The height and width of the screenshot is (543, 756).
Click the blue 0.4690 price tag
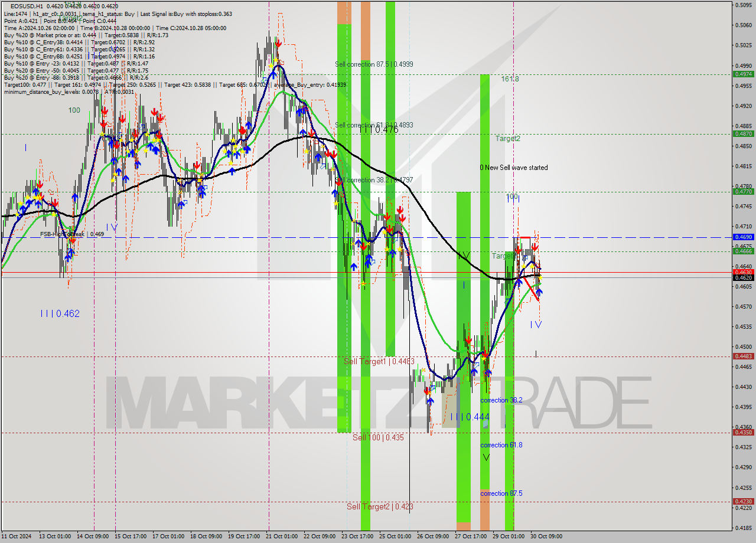(x=742, y=237)
